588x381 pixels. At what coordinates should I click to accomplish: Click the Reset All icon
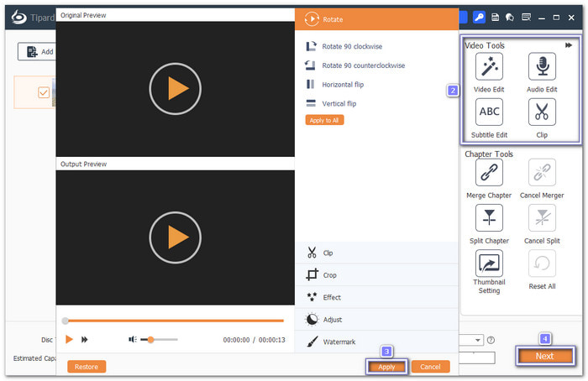[542, 263]
